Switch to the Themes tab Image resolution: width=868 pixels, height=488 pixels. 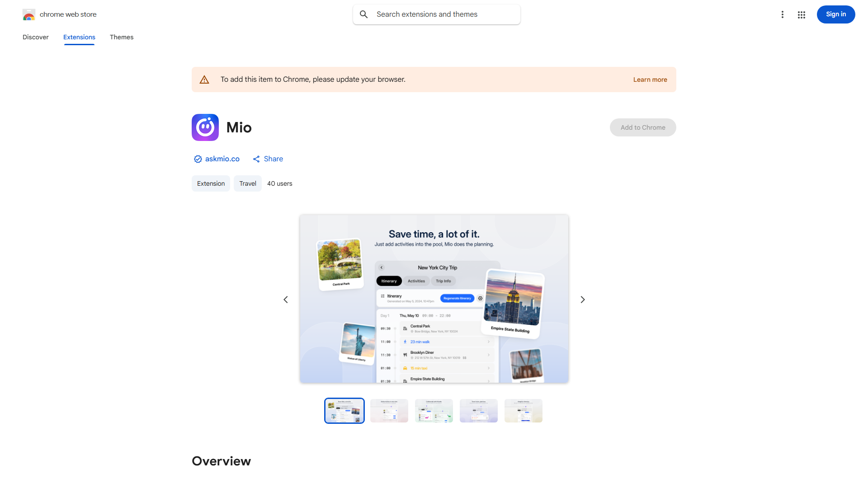tap(122, 37)
